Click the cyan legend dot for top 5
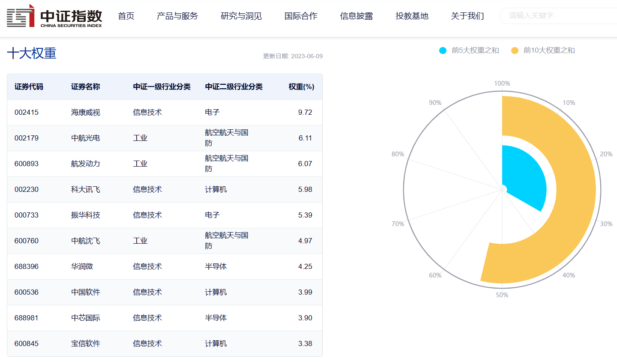Viewport: 617px width, 364px height. pos(443,51)
